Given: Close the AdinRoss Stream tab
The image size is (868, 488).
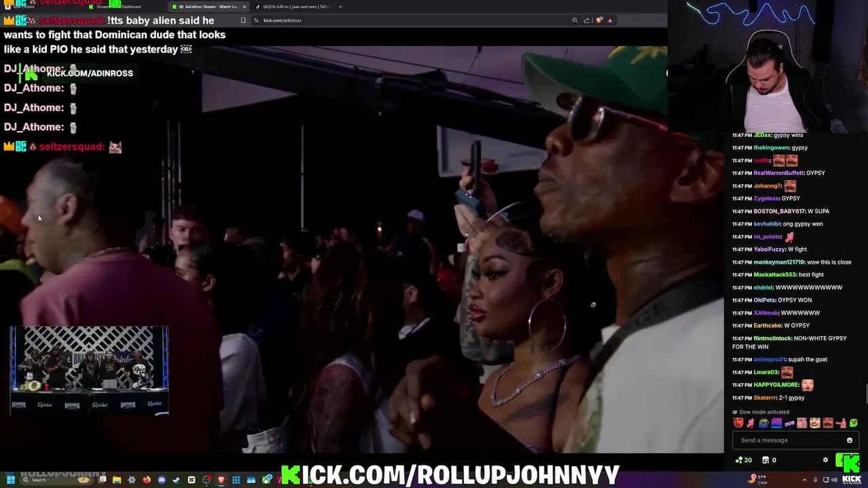Looking at the screenshot, I should 244,7.
